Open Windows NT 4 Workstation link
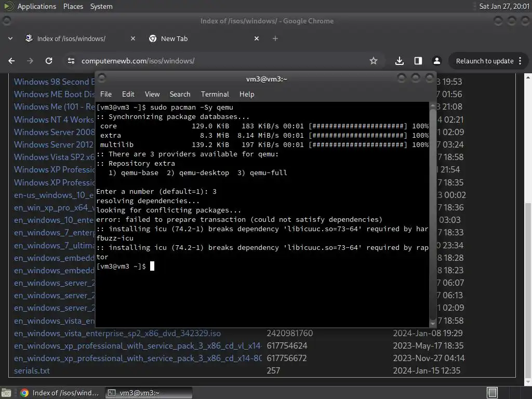Screen dimensions: 532x399 click(x=54, y=120)
